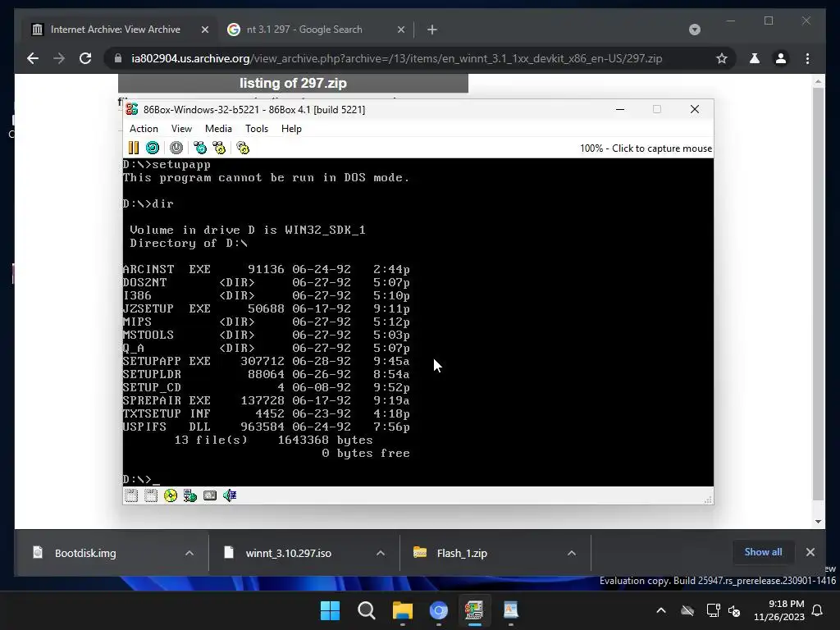Screen dimensions: 840x630
Task: Open the downloaded Bootdisk.img file
Action: pos(84,553)
